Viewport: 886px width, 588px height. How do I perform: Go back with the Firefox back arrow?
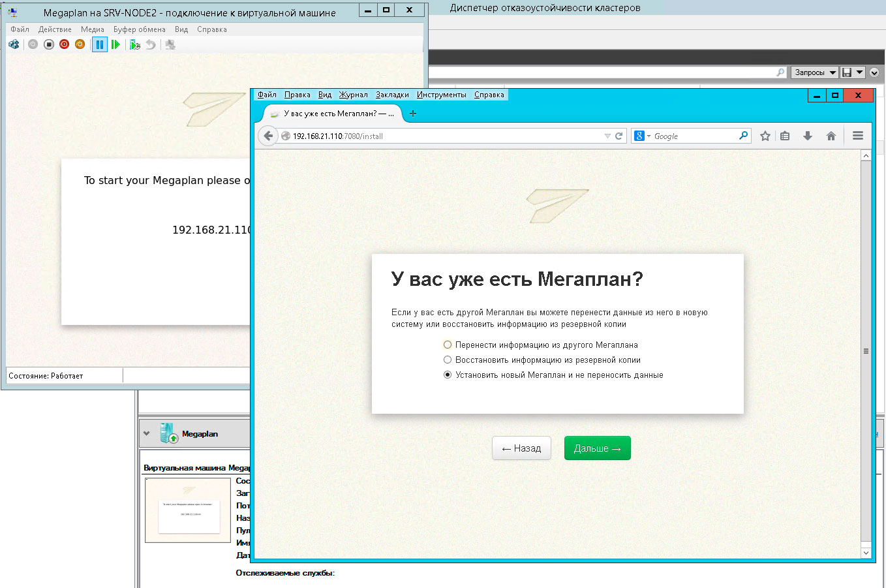268,136
